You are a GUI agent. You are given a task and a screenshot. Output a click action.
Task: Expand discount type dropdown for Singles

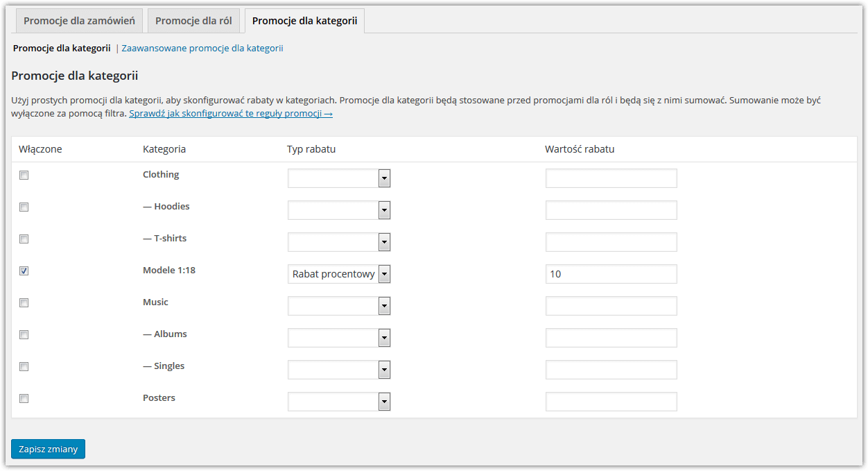[x=339, y=370]
